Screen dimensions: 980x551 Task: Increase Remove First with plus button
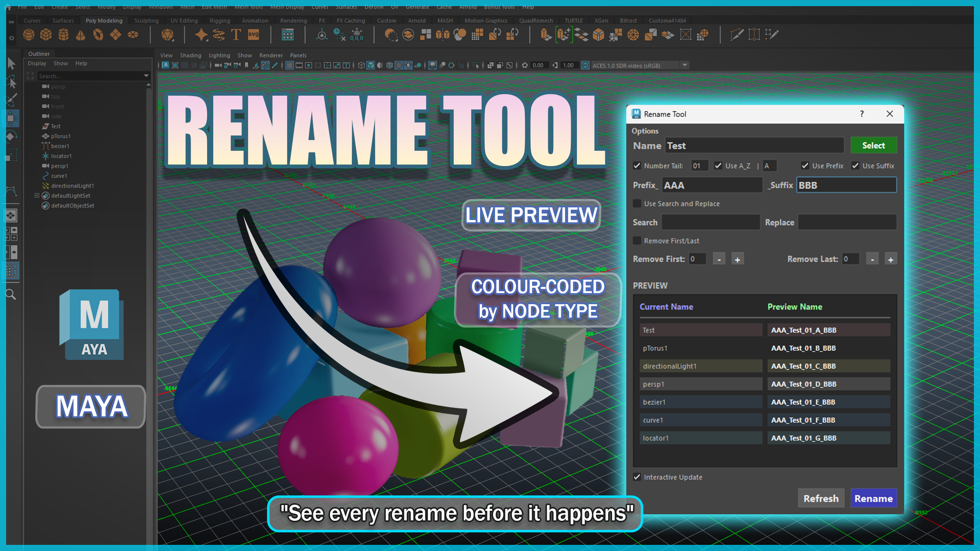(x=737, y=259)
